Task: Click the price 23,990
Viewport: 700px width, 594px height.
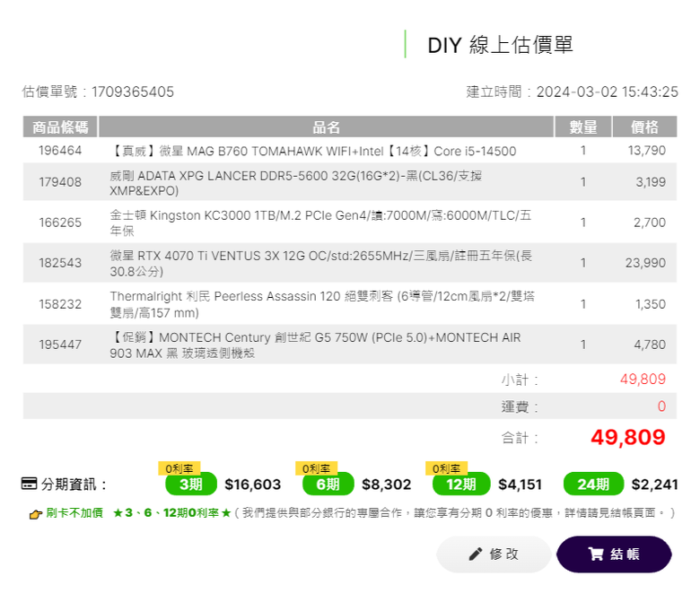Action: (645, 263)
